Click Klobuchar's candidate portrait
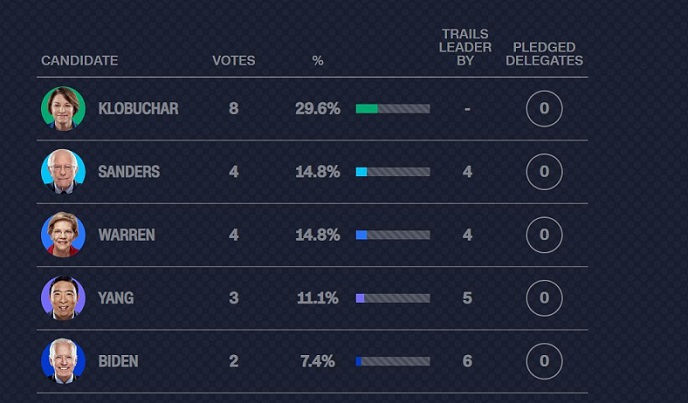Screen dimensions: 688x403 [63, 108]
